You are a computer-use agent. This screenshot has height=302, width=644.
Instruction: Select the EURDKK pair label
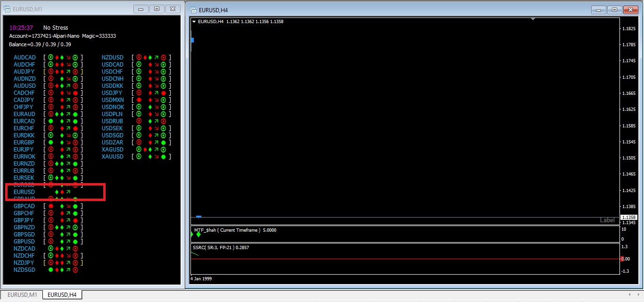(24, 135)
